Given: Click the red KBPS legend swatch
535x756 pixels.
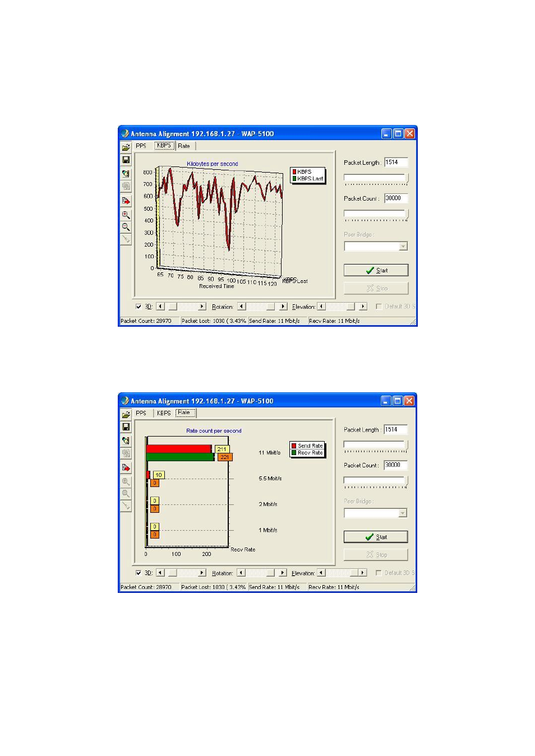Looking at the screenshot, I should coord(294,172).
